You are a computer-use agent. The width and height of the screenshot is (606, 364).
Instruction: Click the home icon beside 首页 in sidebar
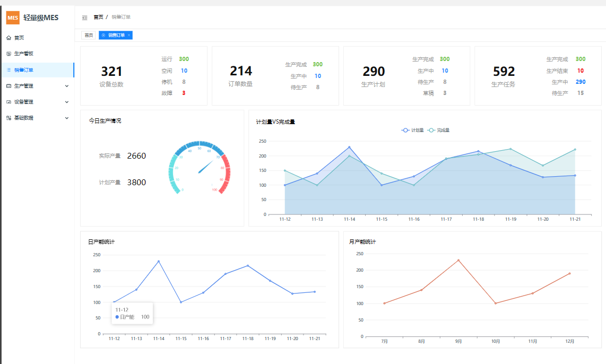point(8,38)
